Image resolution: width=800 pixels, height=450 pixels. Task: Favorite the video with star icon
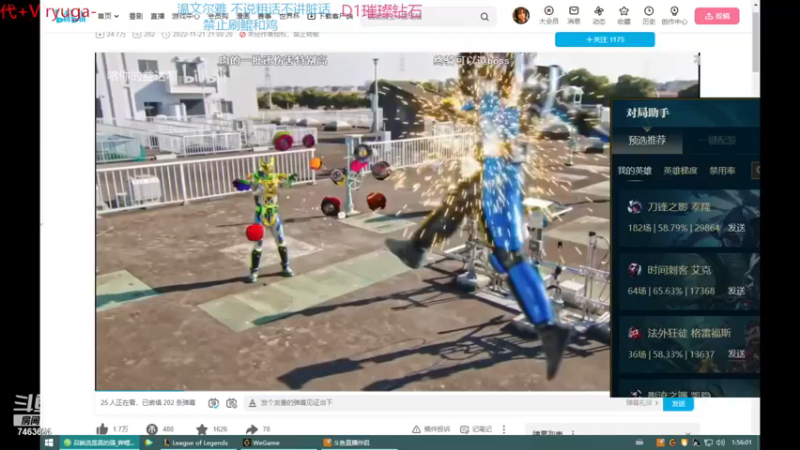pyautogui.click(x=202, y=429)
